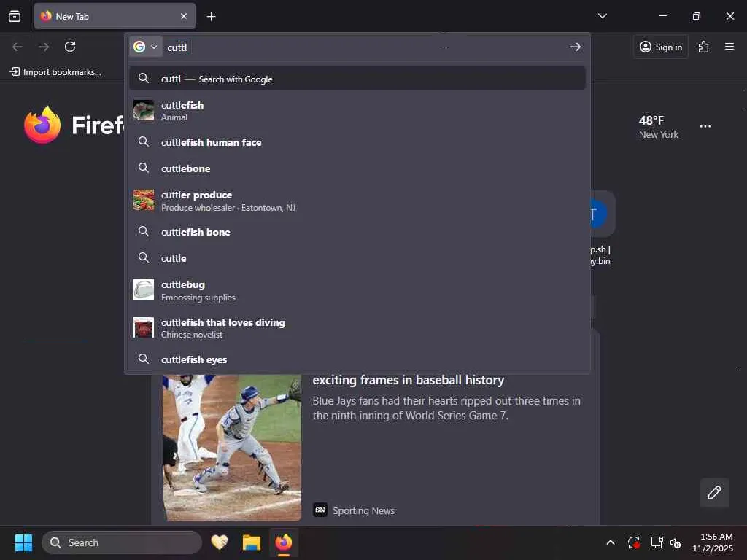Open the Firefox application menu
Viewport: 747px width, 560px height.
pos(729,47)
